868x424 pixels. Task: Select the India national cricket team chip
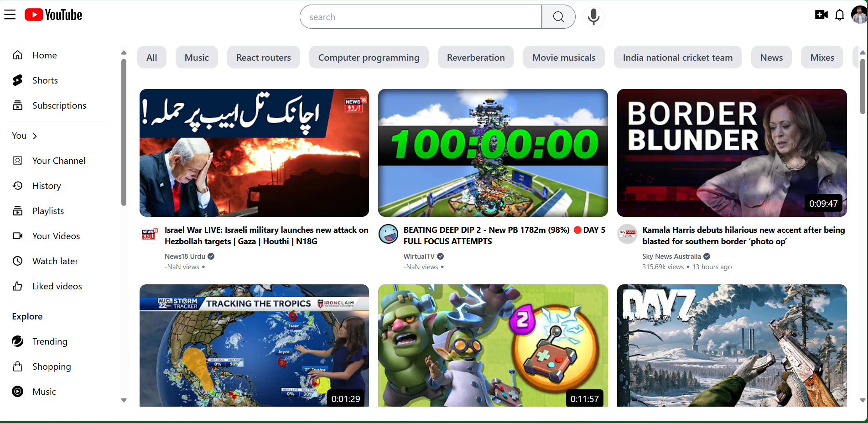[x=678, y=58]
